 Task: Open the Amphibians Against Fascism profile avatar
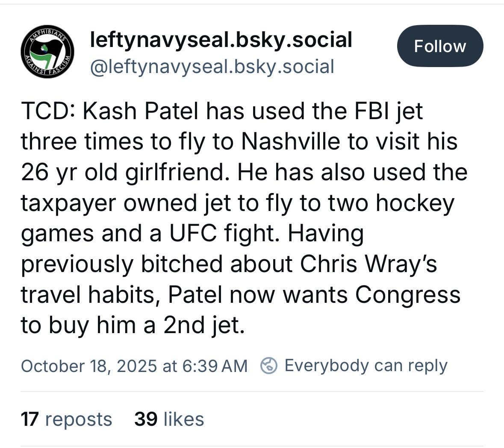47,52
